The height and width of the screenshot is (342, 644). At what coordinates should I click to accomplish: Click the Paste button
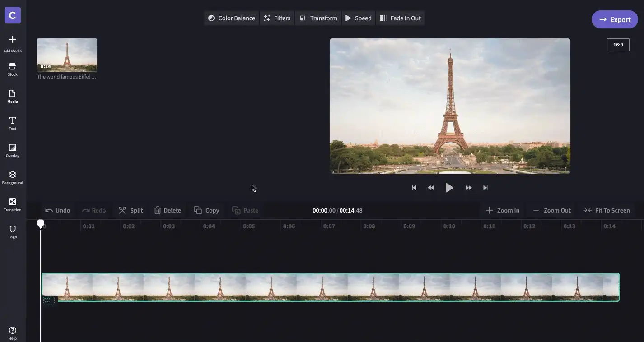[x=245, y=210]
